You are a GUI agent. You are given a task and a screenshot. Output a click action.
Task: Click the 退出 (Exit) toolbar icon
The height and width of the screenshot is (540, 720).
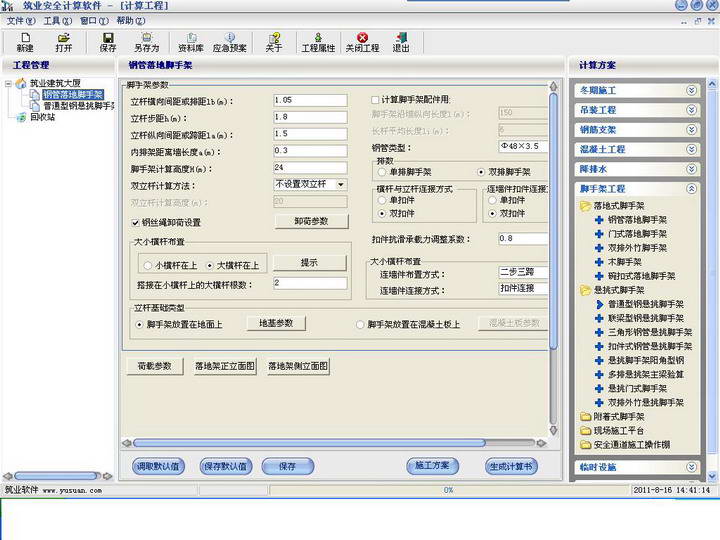pos(401,41)
